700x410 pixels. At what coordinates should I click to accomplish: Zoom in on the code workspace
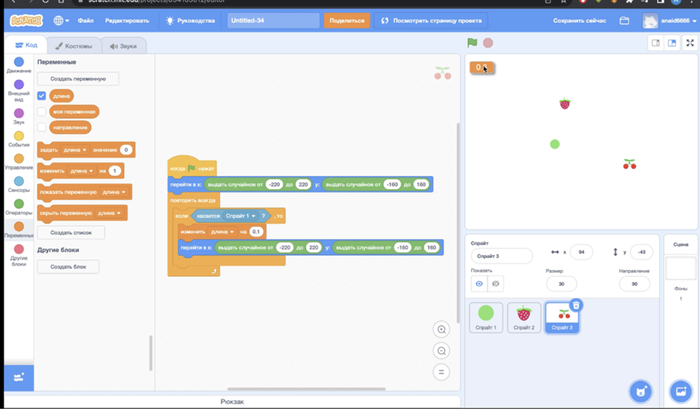pyautogui.click(x=441, y=330)
